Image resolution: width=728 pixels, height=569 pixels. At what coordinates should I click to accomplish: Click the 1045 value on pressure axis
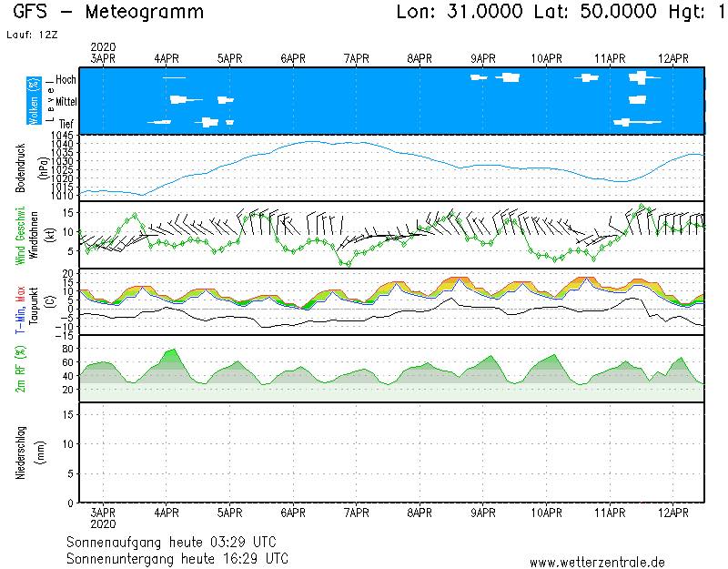click(64, 136)
